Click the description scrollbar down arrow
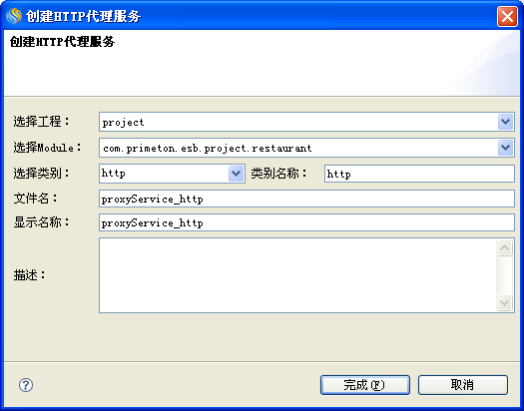 click(505, 303)
